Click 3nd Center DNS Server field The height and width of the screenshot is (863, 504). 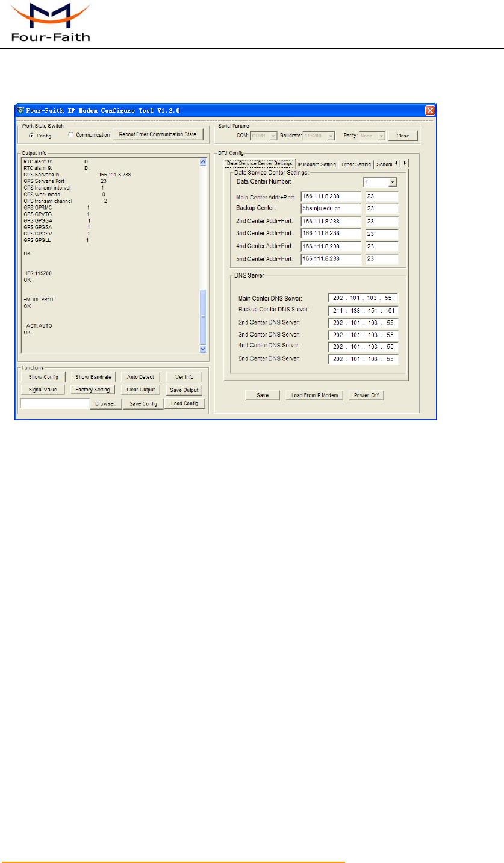pyautogui.click(x=363, y=335)
